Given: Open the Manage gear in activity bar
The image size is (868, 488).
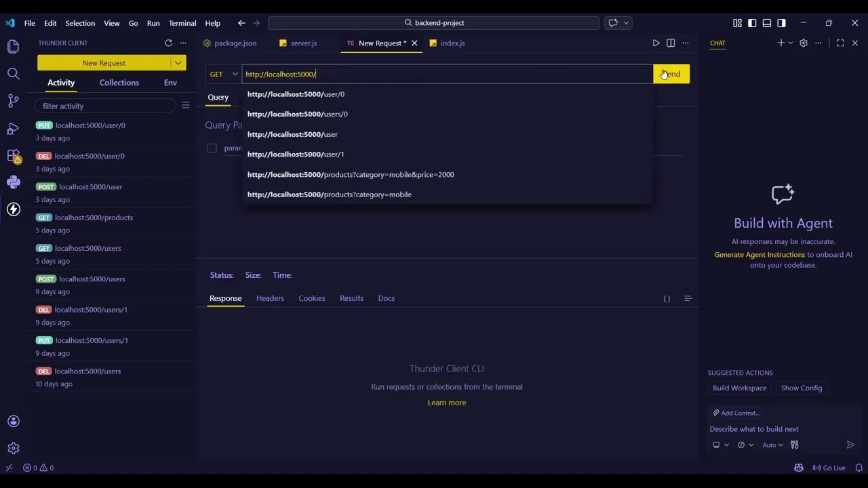Looking at the screenshot, I should pos(13,448).
